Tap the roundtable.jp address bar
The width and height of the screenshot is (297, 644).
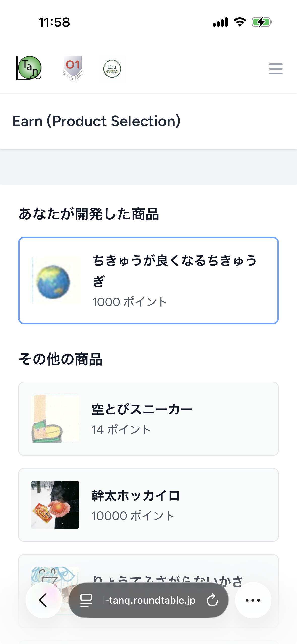pyautogui.click(x=150, y=600)
